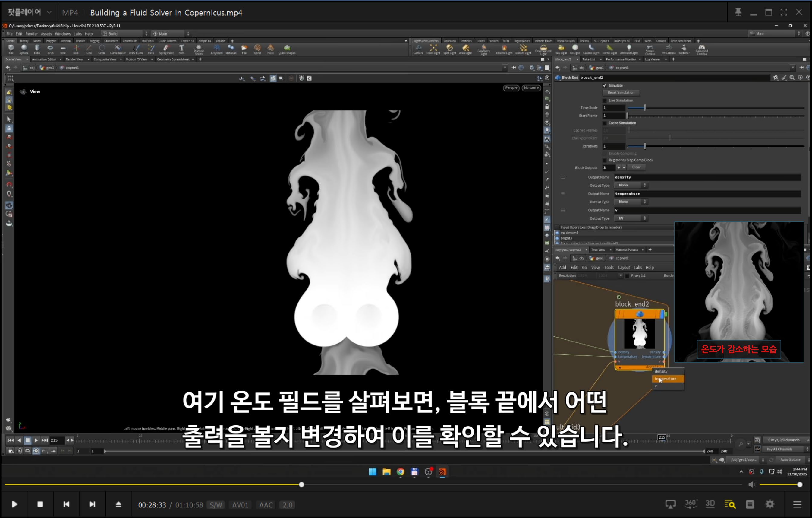Open the node info icon in parameter pane
This screenshot has width=812, height=518.
[800, 78]
